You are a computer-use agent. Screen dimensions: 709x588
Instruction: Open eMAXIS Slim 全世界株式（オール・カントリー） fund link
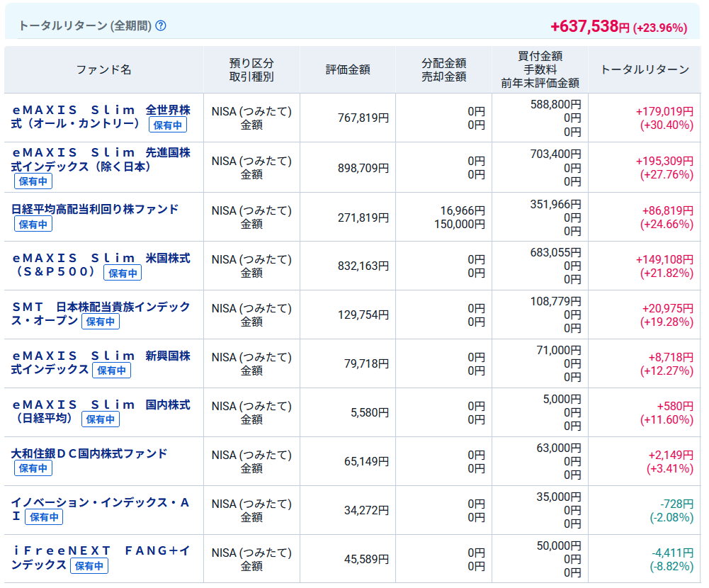(101, 117)
